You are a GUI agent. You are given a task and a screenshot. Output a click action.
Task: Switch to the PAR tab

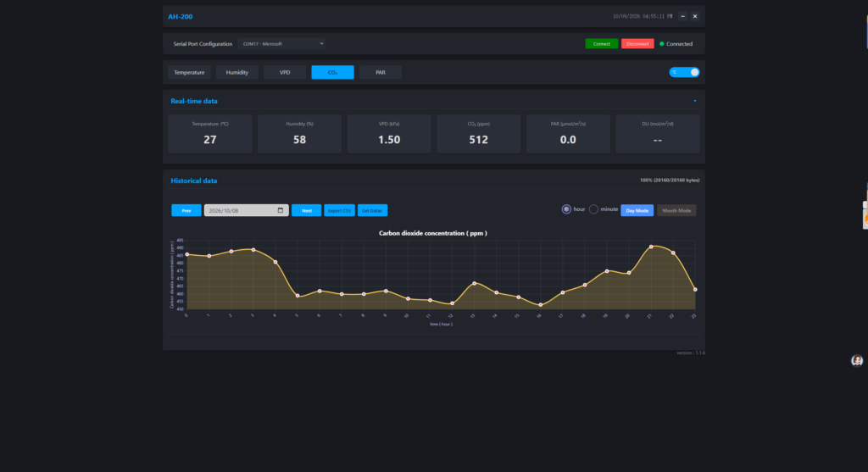click(381, 73)
